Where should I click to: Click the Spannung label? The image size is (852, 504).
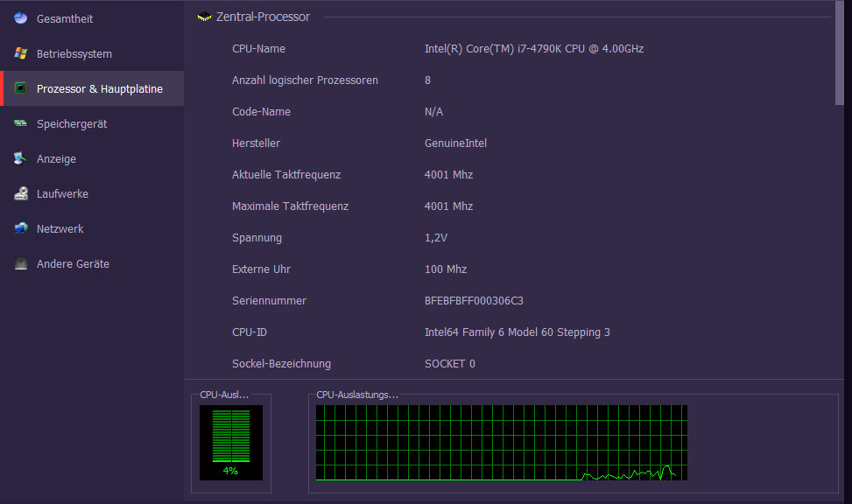pos(257,238)
